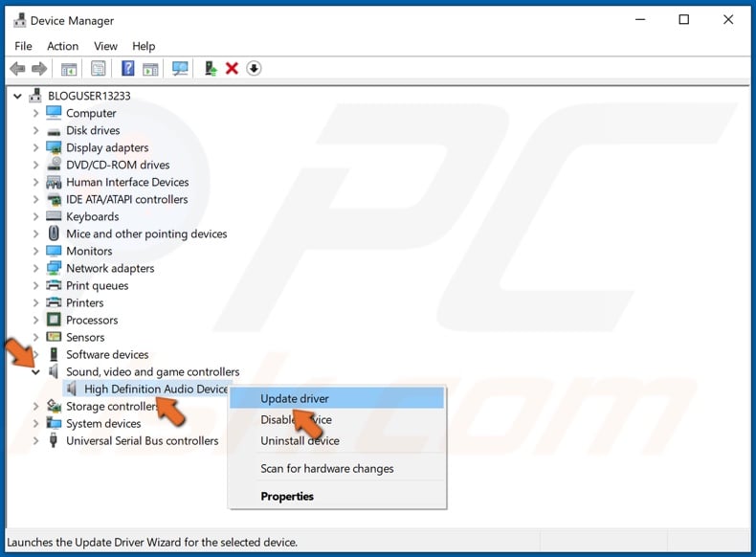Click the Network adapters category icon
The width and height of the screenshot is (756, 557).
[54, 268]
